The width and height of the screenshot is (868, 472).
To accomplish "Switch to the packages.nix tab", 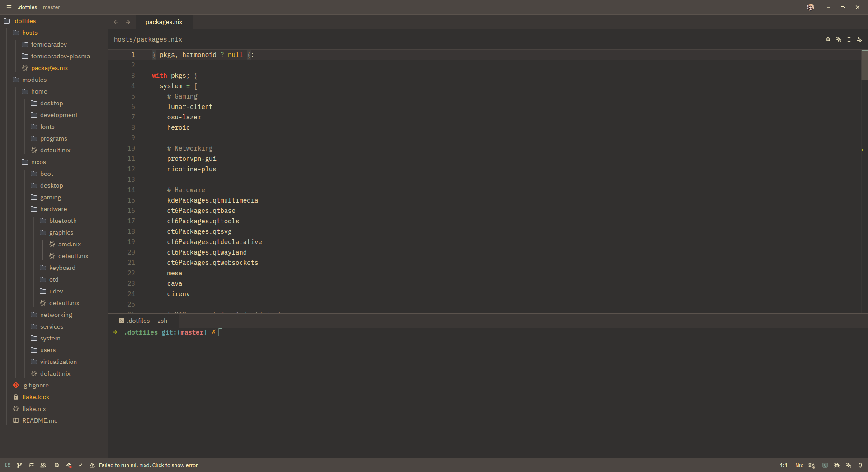I will click(164, 22).
